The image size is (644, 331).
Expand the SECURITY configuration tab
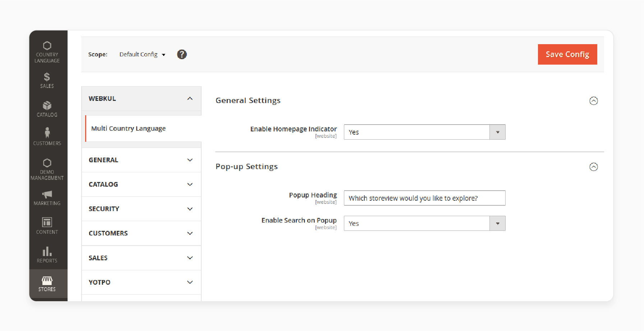point(141,209)
